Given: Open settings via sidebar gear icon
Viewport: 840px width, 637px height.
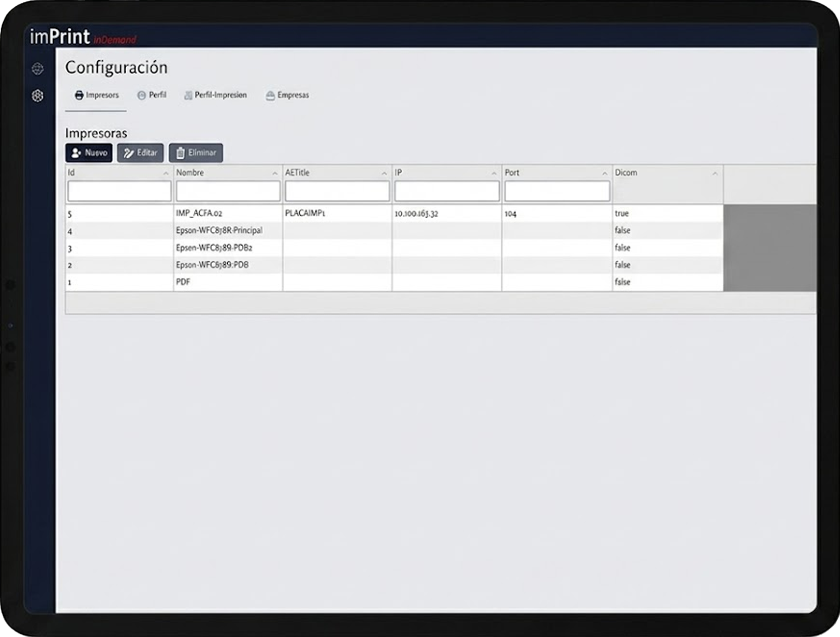Looking at the screenshot, I should [38, 96].
